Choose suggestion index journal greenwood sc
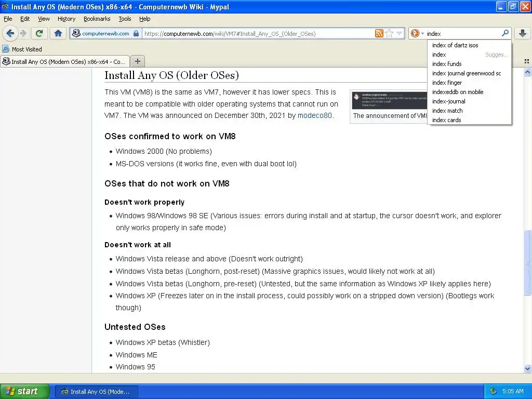532x399 pixels. (x=470, y=73)
